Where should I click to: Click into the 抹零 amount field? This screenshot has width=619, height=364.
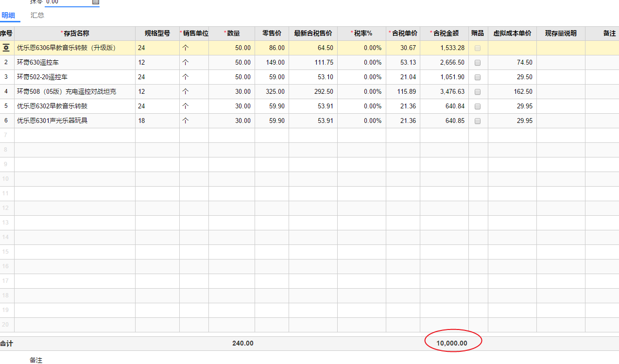[x=67, y=2]
